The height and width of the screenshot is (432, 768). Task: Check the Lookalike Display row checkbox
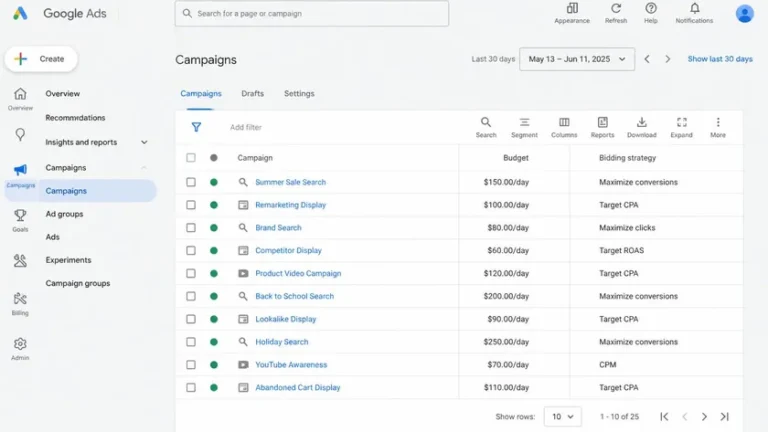[x=191, y=319]
